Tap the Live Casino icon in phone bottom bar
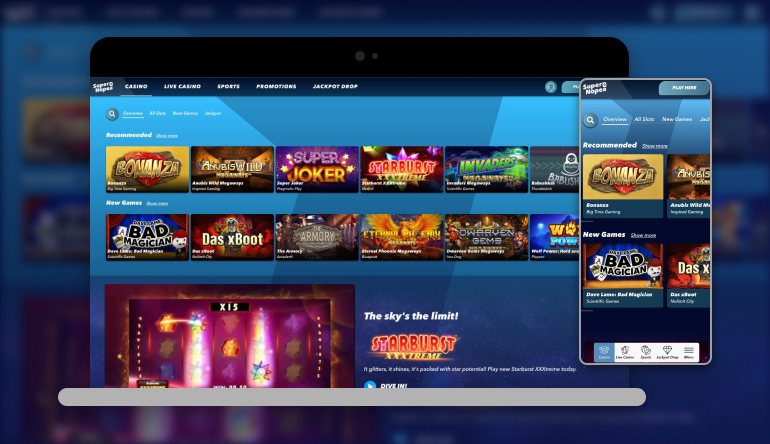 [x=625, y=352]
